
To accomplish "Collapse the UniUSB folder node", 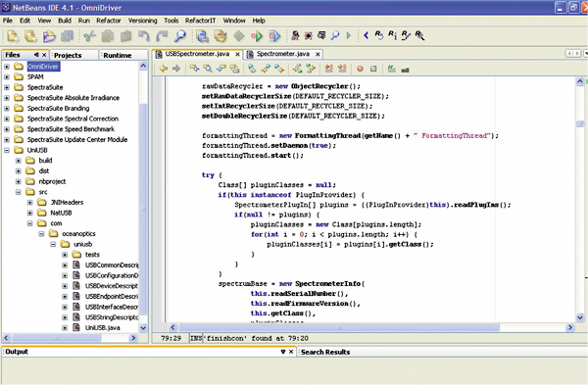I will [x=7, y=150].
